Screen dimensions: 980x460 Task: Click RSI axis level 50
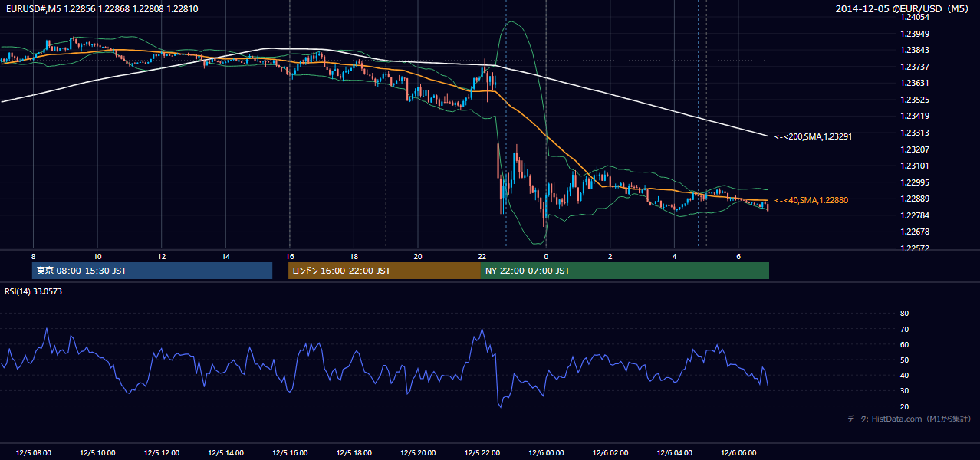click(x=905, y=360)
